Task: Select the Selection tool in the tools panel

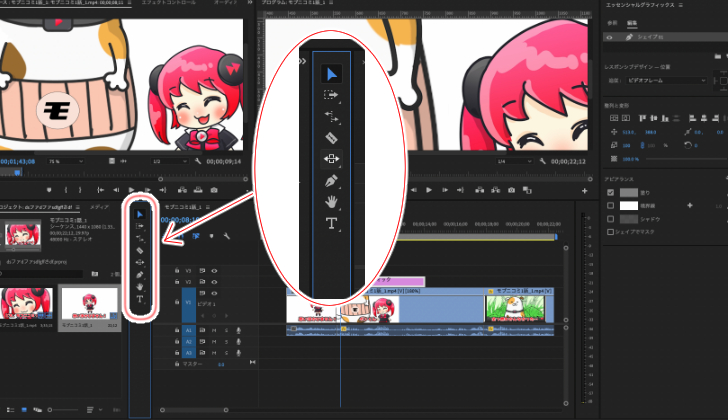Action: point(140,214)
